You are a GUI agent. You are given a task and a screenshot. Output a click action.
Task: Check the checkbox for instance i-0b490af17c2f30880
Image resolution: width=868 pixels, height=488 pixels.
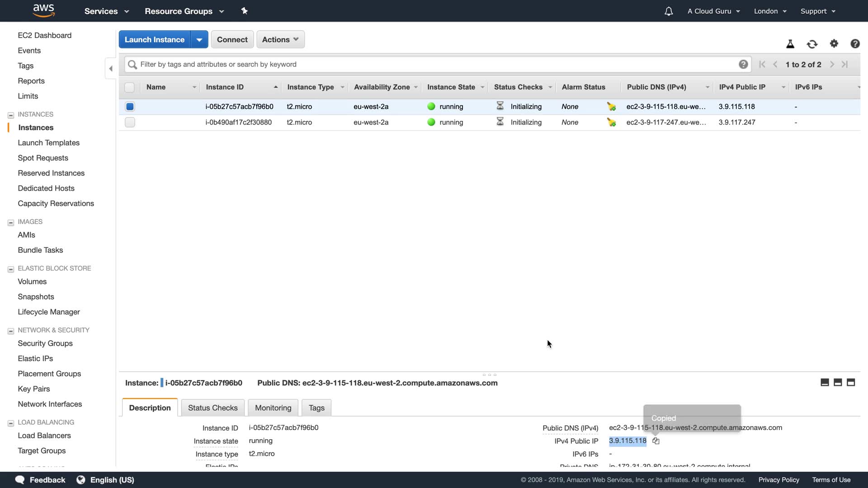click(x=130, y=122)
